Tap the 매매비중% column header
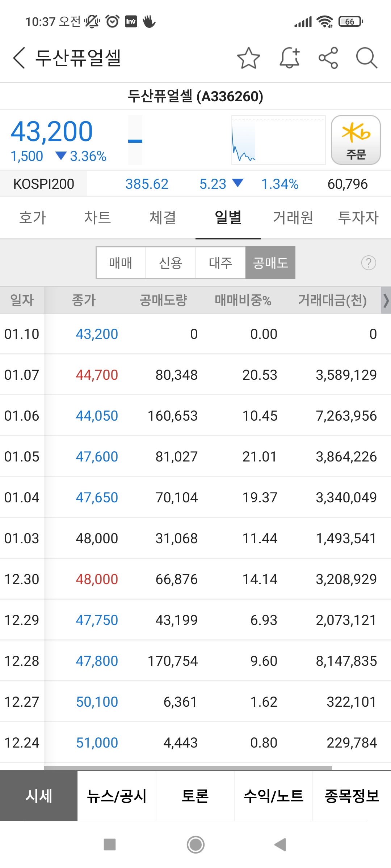The width and height of the screenshot is (391, 868). click(243, 300)
